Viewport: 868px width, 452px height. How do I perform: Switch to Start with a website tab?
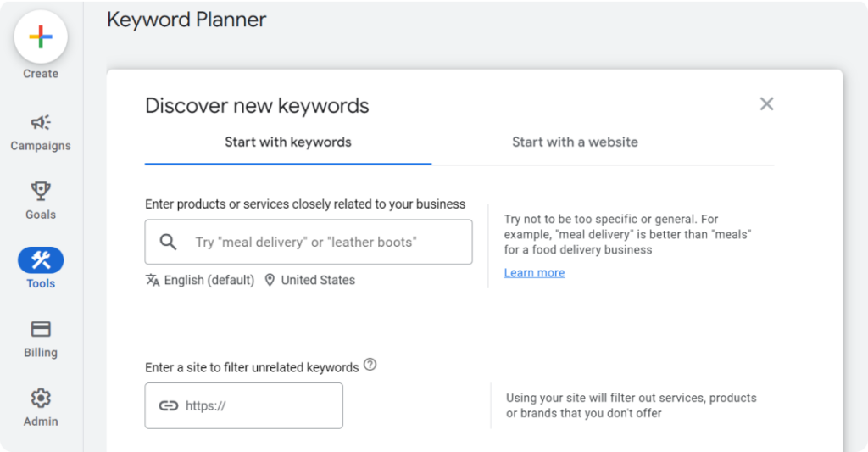point(575,142)
